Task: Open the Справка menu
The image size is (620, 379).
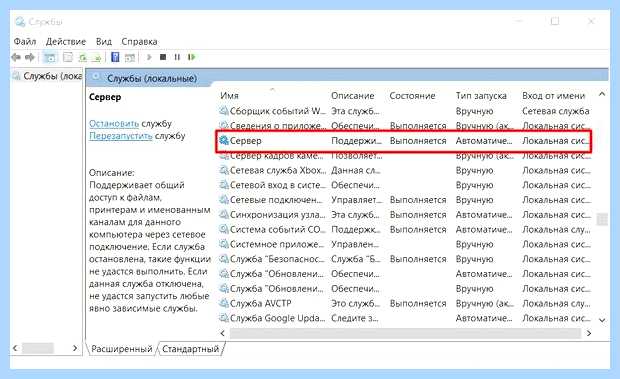Action: 139,41
